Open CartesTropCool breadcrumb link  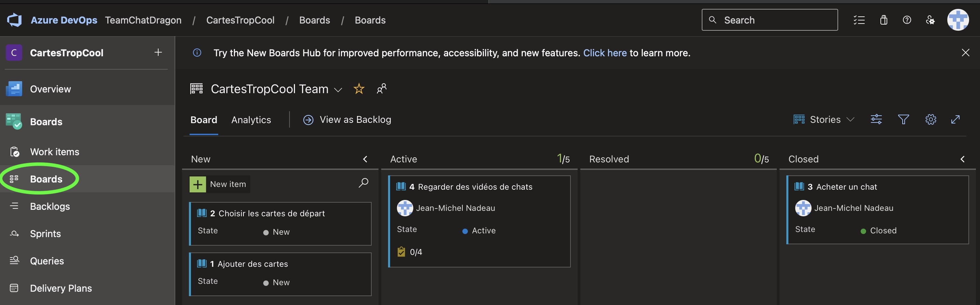point(240,20)
